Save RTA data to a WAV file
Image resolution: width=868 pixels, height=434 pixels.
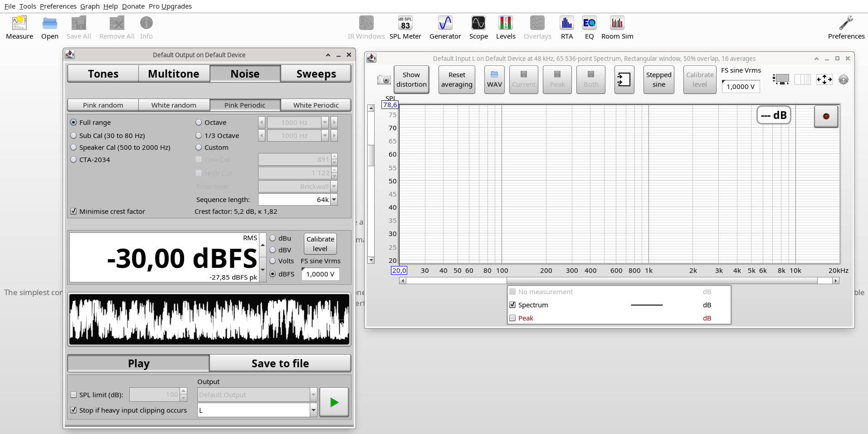494,79
